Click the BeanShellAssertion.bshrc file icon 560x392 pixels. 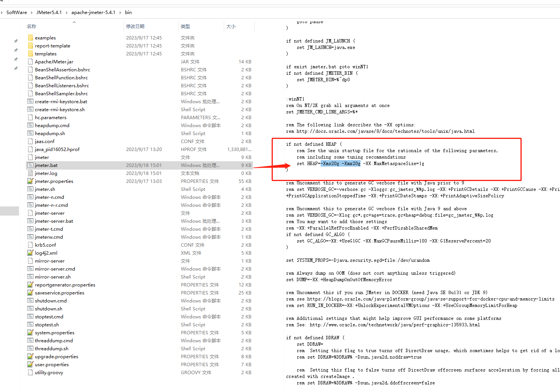point(30,69)
